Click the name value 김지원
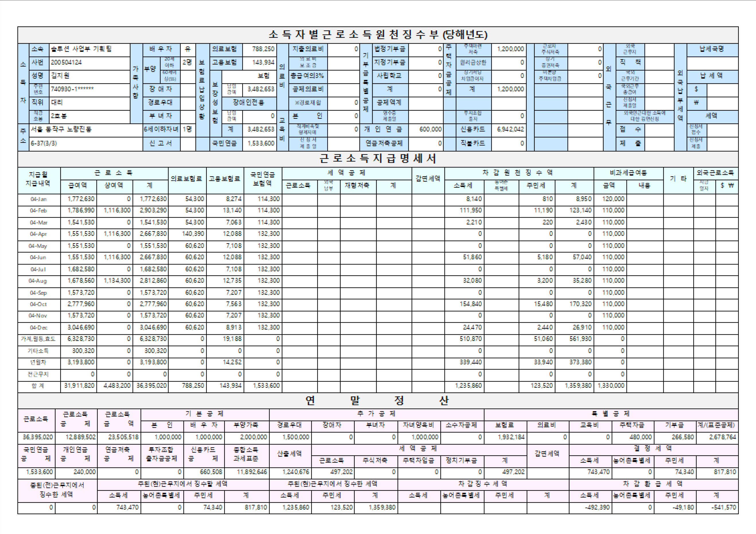 (x=60, y=76)
